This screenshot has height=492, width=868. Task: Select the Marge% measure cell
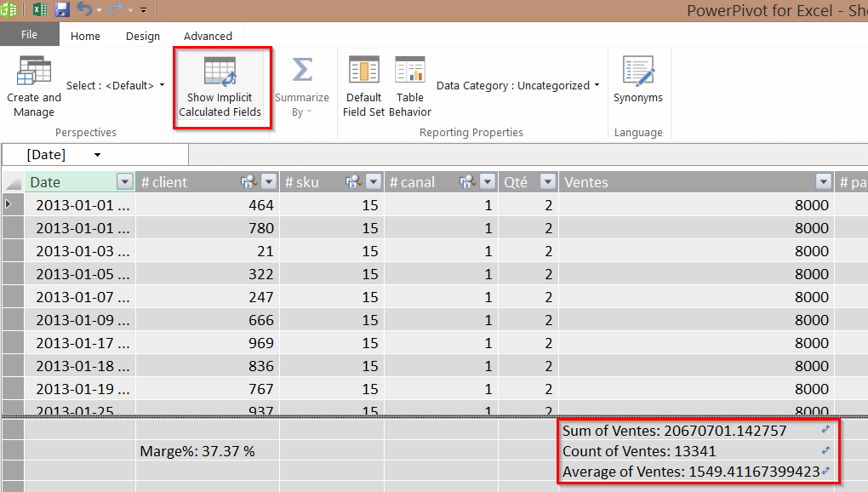[197, 451]
